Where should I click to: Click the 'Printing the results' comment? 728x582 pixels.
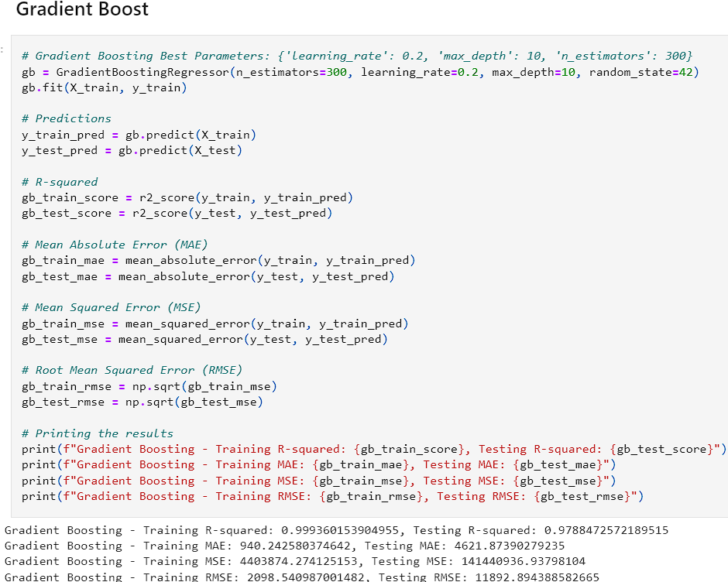[98, 433]
